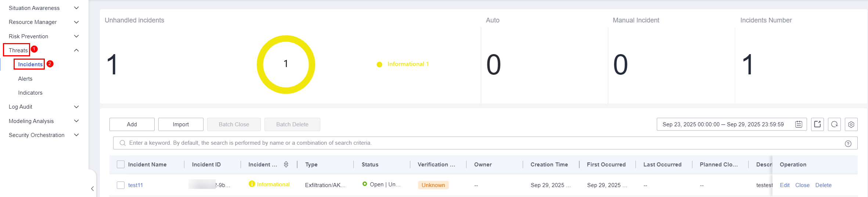Collapse the sidebar with arrow handle
This screenshot has width=868, height=197.
(93, 189)
